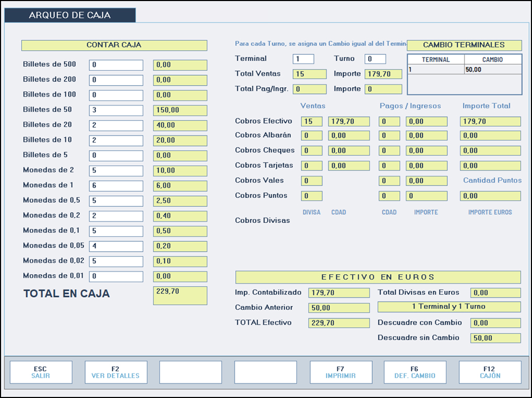Click the Monedas de 1 count field
Viewport: 532px width, 398px height.
[x=116, y=186]
